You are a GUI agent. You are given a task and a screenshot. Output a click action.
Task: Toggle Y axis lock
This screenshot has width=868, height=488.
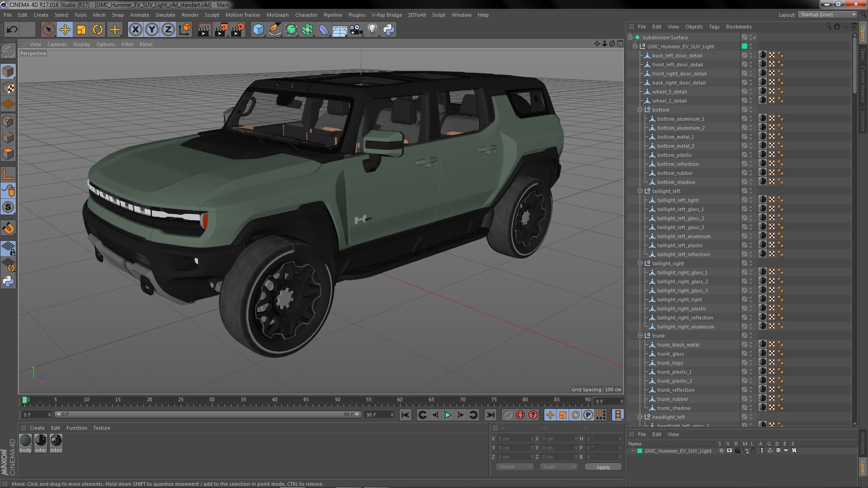tap(152, 30)
